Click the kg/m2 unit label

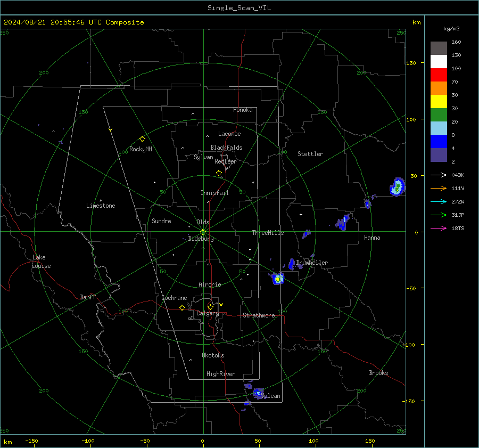451,29
